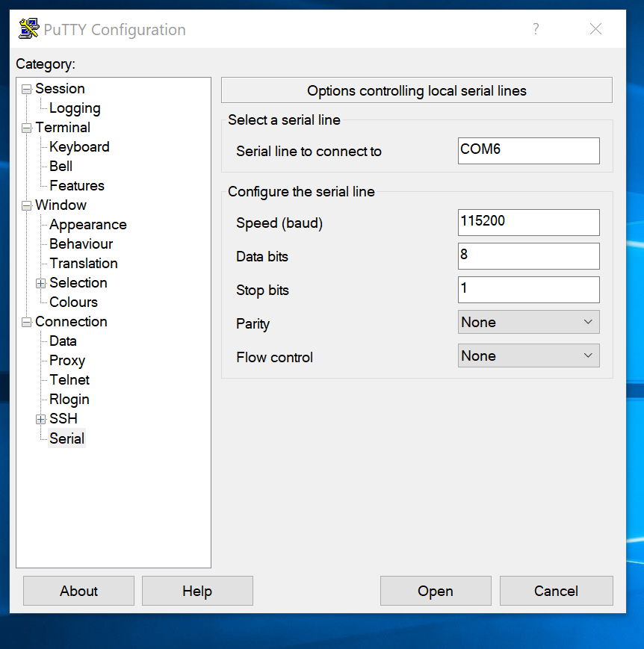Select the Selection category
This screenshot has height=649, width=644.
click(x=78, y=283)
